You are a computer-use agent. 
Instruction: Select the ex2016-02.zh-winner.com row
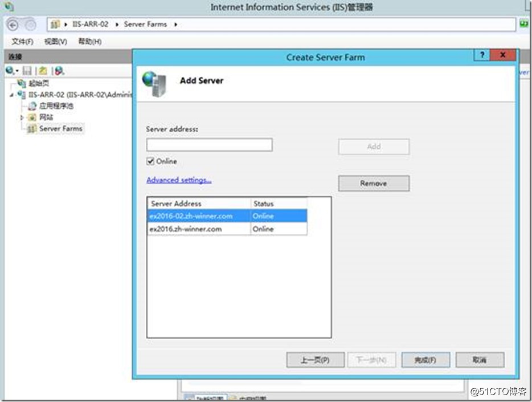click(227, 216)
